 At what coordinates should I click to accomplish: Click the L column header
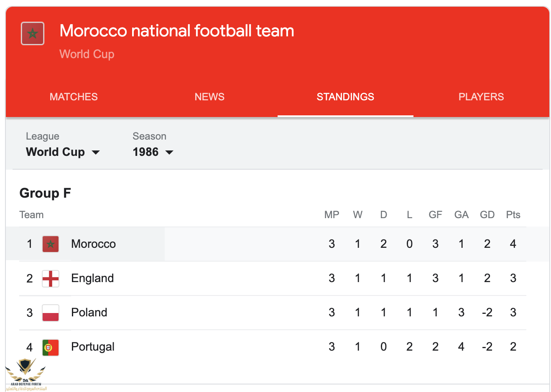409,215
